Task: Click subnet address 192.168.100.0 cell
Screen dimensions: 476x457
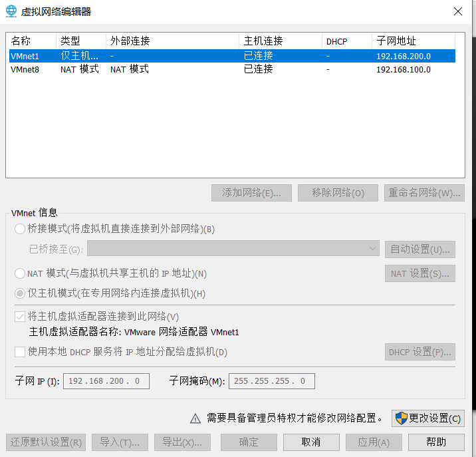Action: coord(404,70)
